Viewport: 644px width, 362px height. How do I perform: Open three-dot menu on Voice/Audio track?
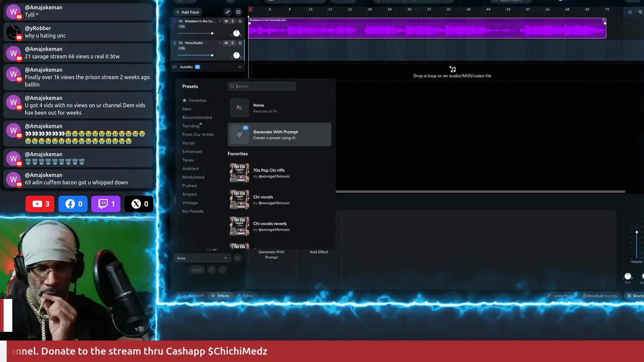(x=220, y=43)
